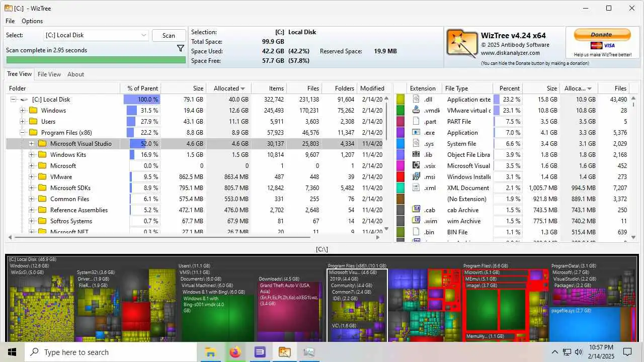Sort tree by % of Parent column
Viewport: 644px width, 362px height.
(x=140, y=88)
